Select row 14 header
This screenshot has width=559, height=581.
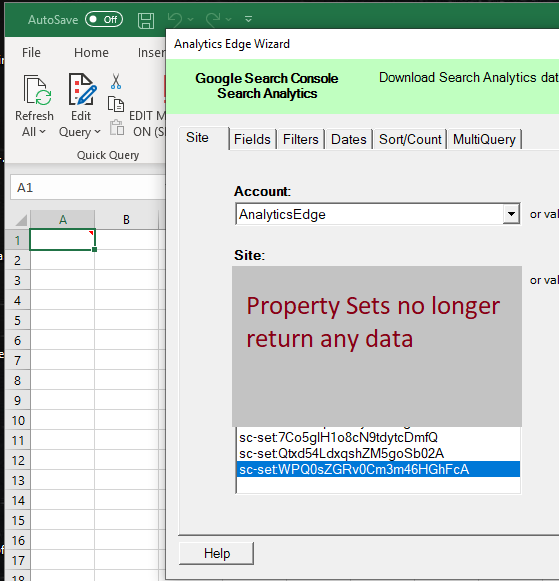click(x=17, y=500)
